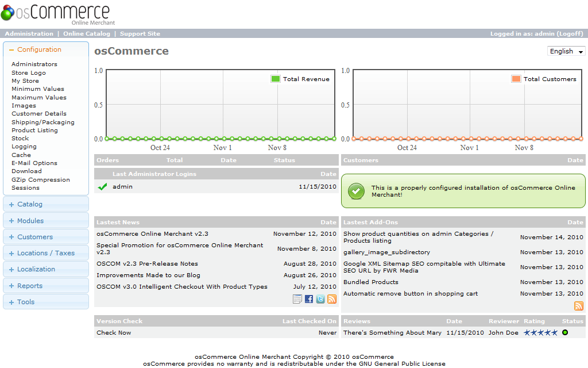Expand the Tools section

[26, 302]
